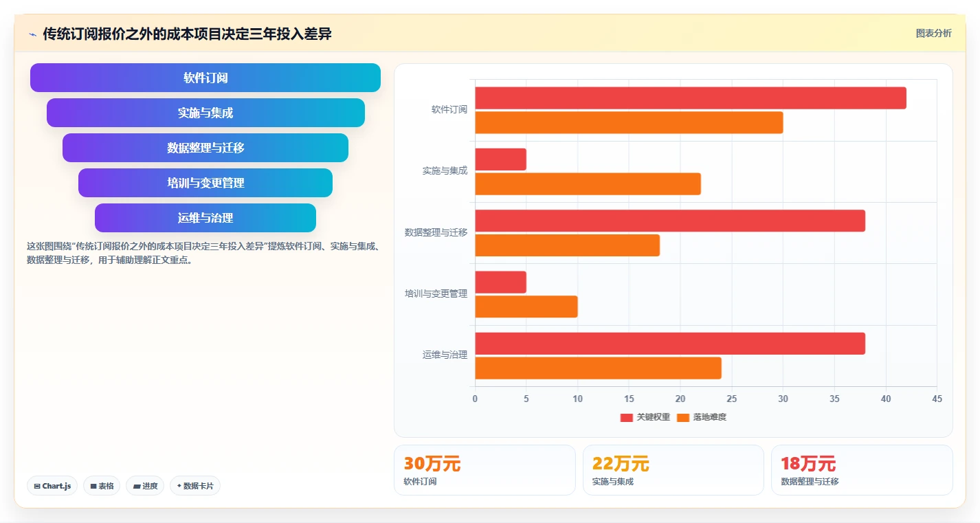Viewport: 980px width, 523px height.
Task: Click the x-axis tick value 30
Action: 783,399
